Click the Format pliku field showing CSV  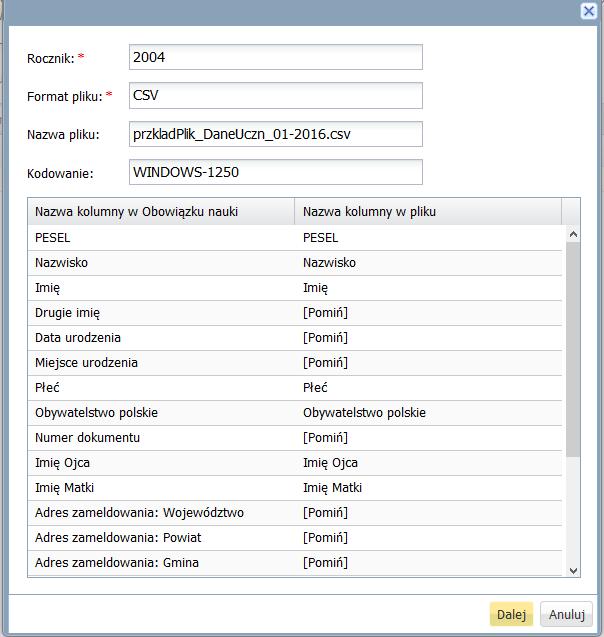[x=276, y=95]
